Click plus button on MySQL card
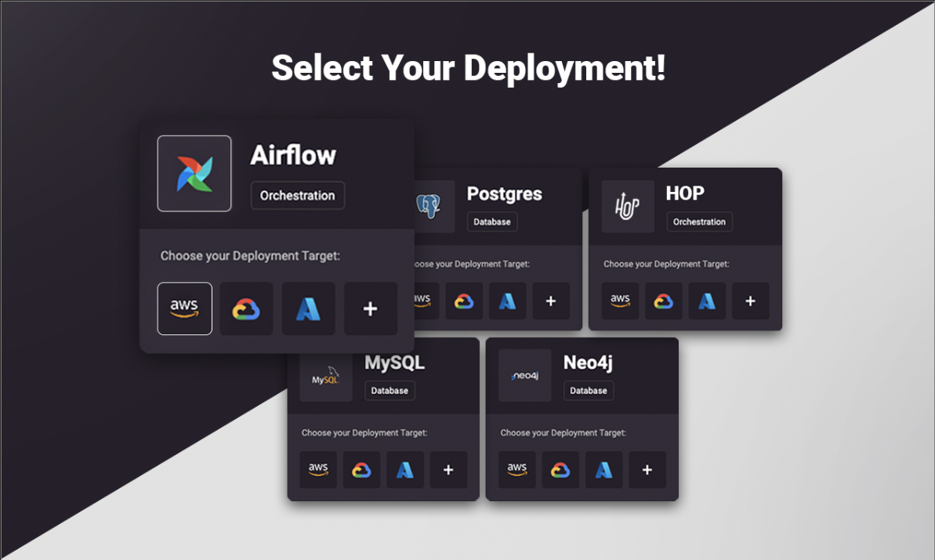 [x=448, y=469]
